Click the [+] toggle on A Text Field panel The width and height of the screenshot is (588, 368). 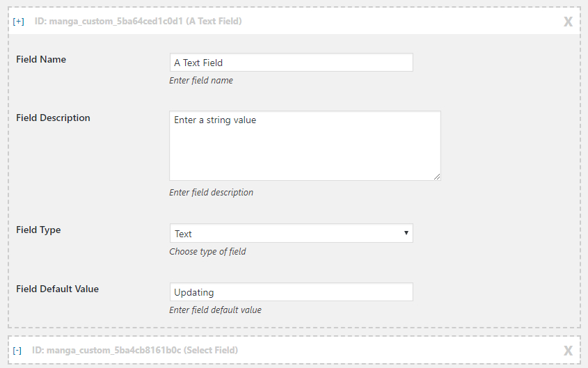pos(18,22)
